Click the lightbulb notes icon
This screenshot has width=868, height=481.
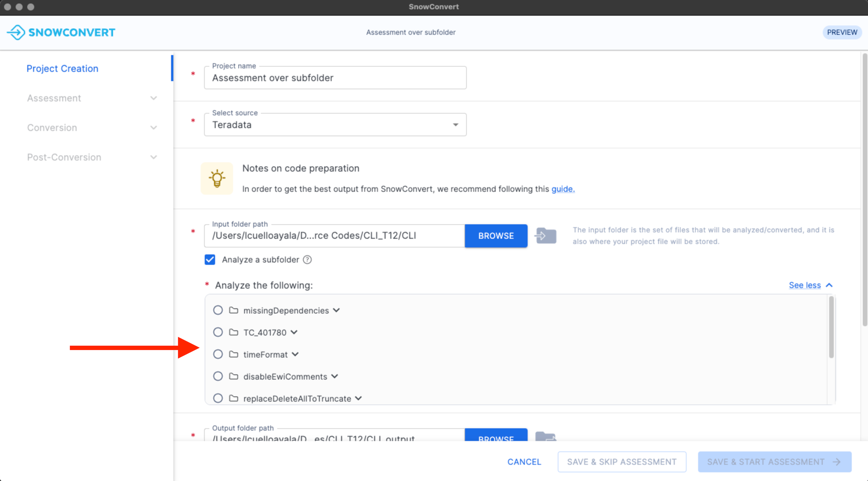click(x=217, y=178)
